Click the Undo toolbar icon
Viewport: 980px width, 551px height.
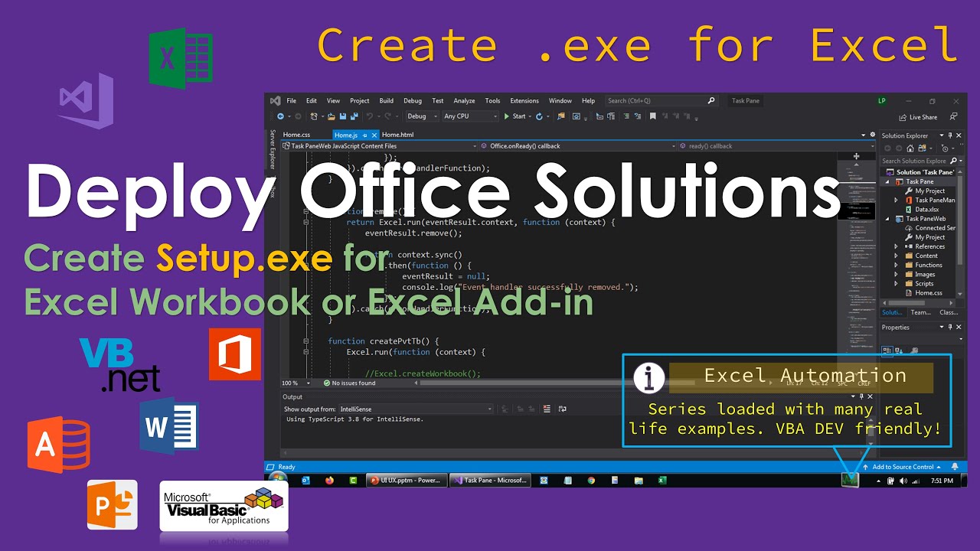(x=370, y=116)
